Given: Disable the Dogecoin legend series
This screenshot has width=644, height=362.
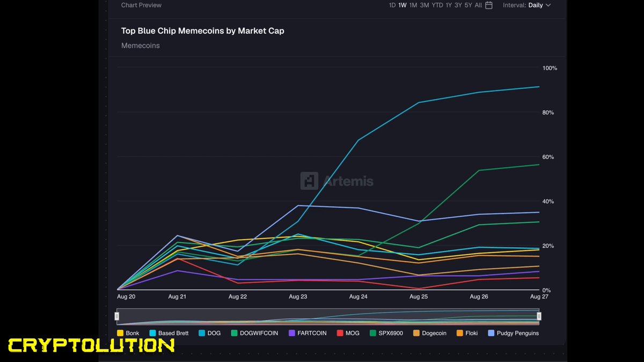Looking at the screenshot, I should pos(430,333).
